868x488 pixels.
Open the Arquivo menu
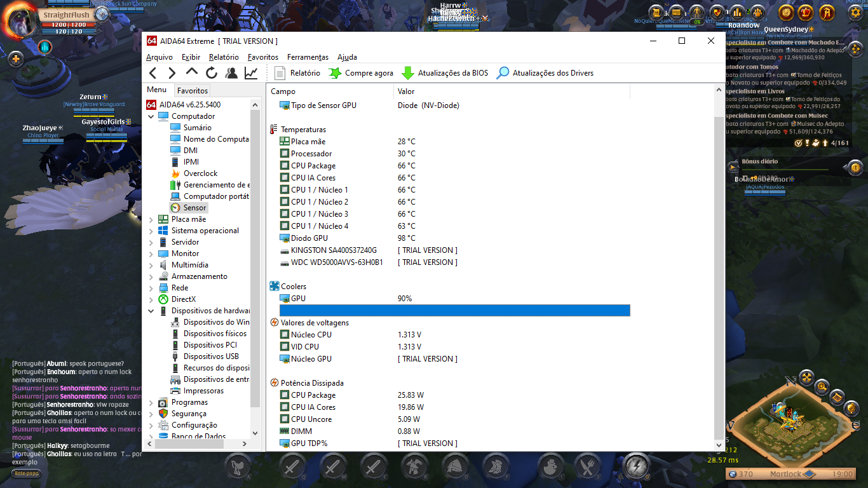(159, 57)
